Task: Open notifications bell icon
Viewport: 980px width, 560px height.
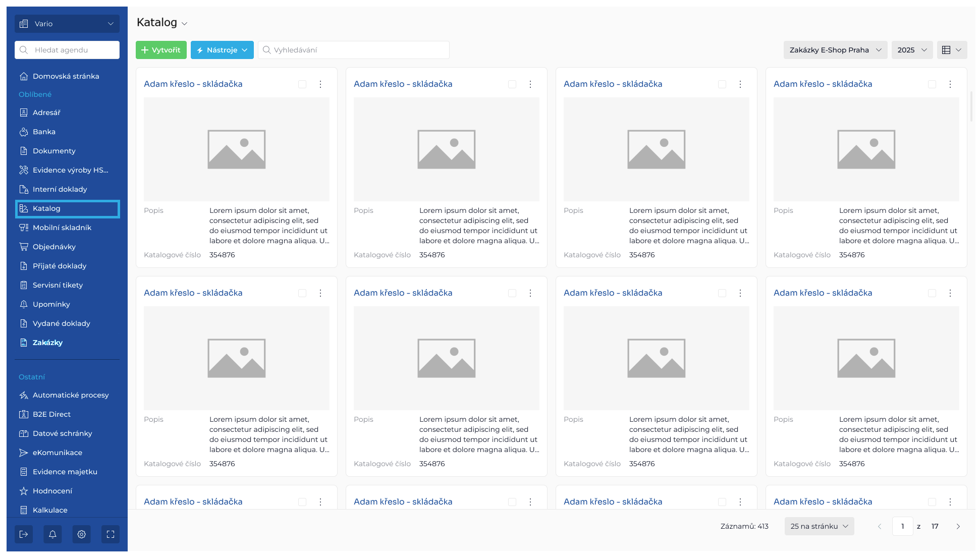Action: [x=52, y=534]
